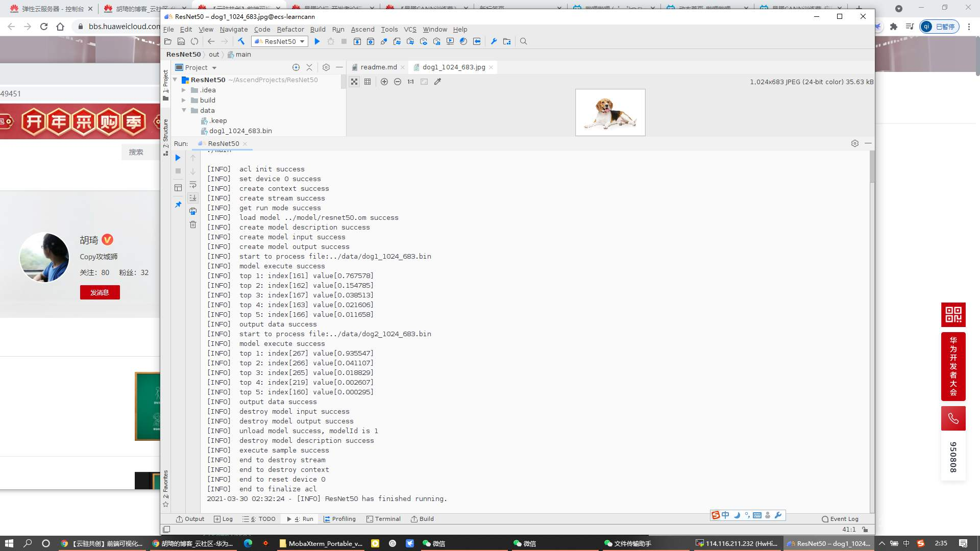Expand the build folder in project tree

184,100
